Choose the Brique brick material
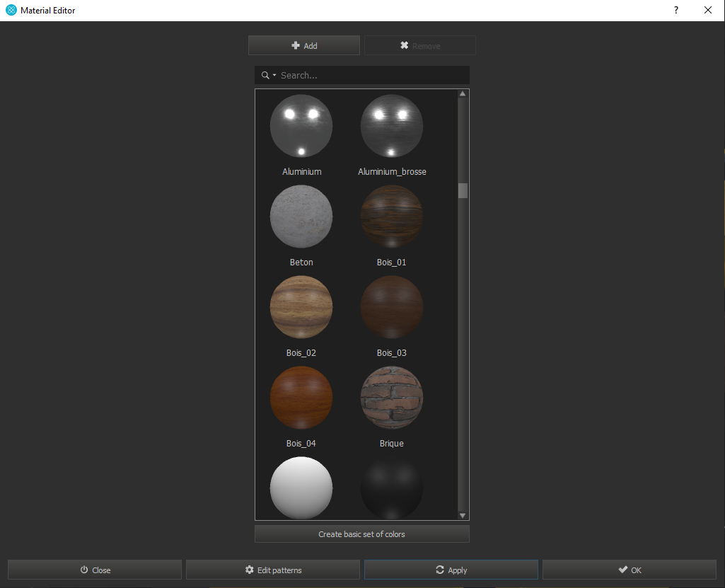The height and width of the screenshot is (588, 725). [x=392, y=398]
